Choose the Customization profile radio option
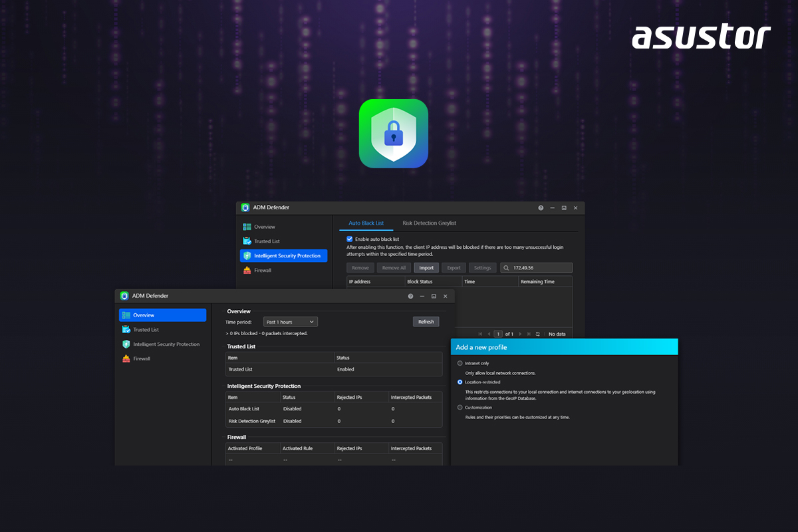The image size is (798, 532). [460, 407]
